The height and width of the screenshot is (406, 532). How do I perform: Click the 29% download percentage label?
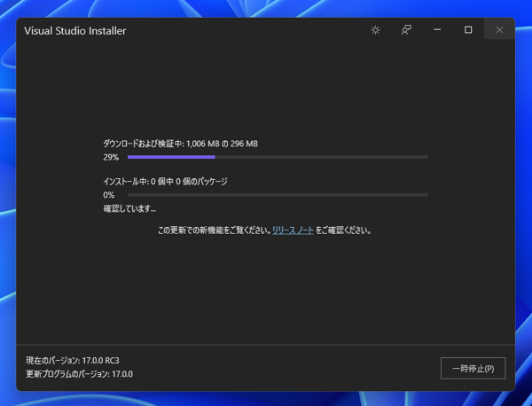[x=111, y=158]
